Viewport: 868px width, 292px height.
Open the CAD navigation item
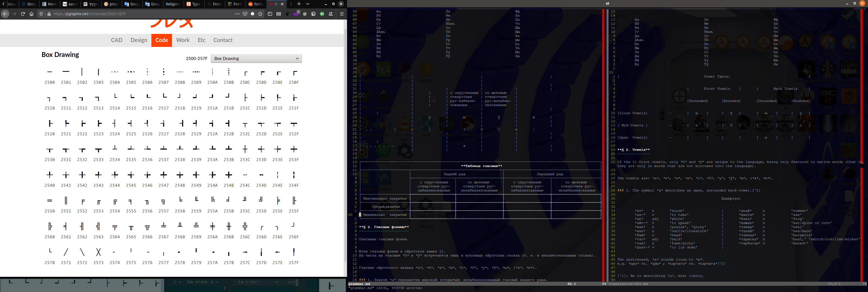[117, 40]
